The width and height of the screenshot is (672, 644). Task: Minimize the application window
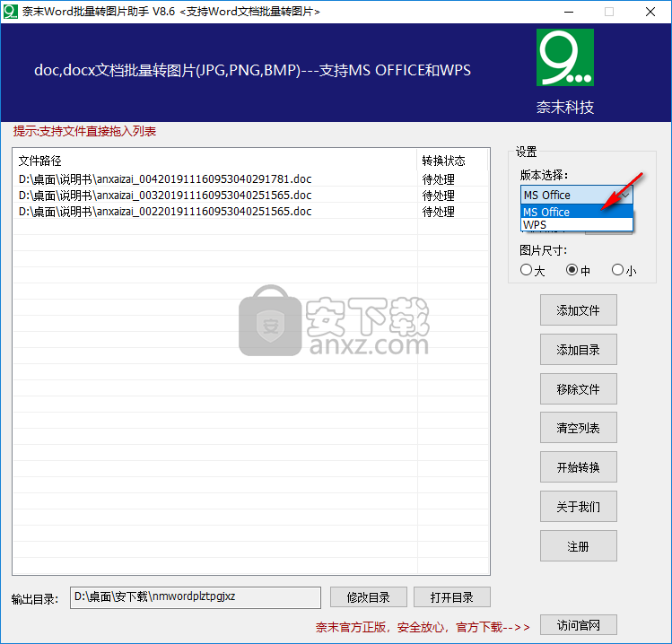tap(569, 12)
